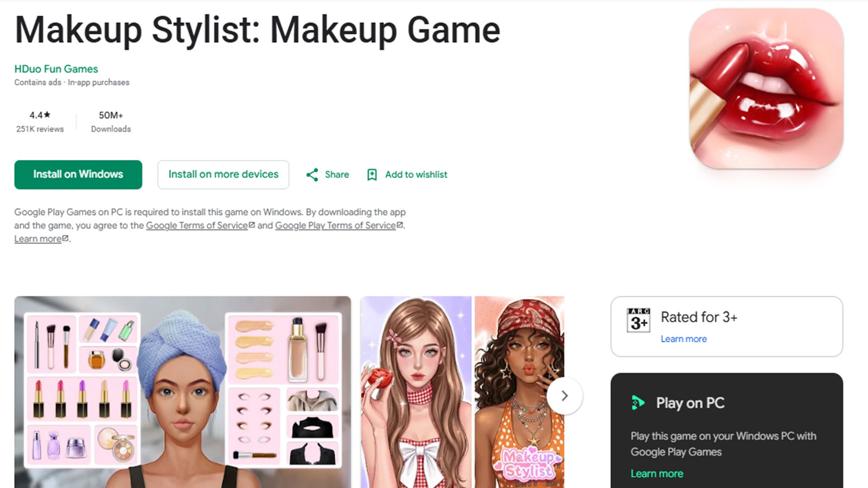Click the 251K reviews text

pyautogui.click(x=40, y=129)
